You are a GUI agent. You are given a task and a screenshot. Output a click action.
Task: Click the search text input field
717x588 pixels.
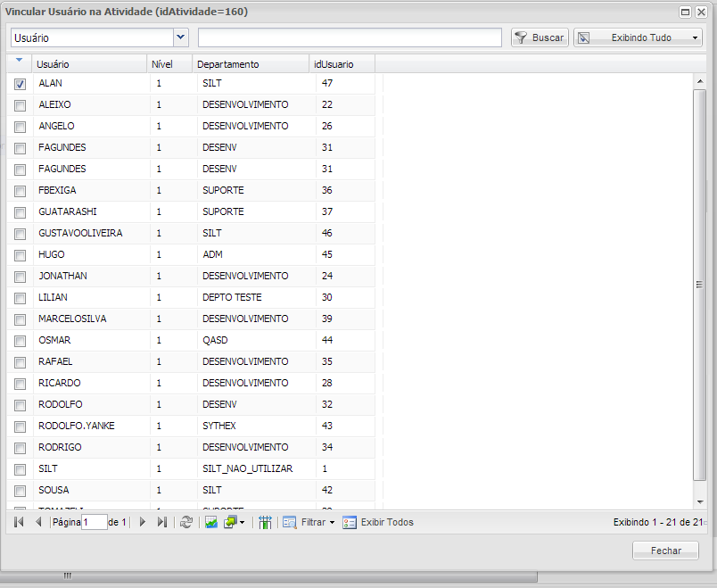(x=350, y=37)
